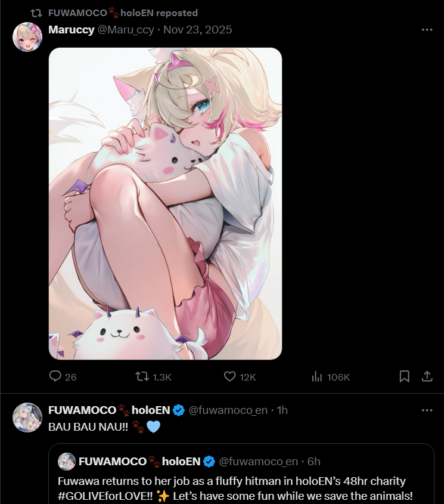444x504 pixels.
Task: Open more options menu on Maruccy post
Action: pos(427,30)
